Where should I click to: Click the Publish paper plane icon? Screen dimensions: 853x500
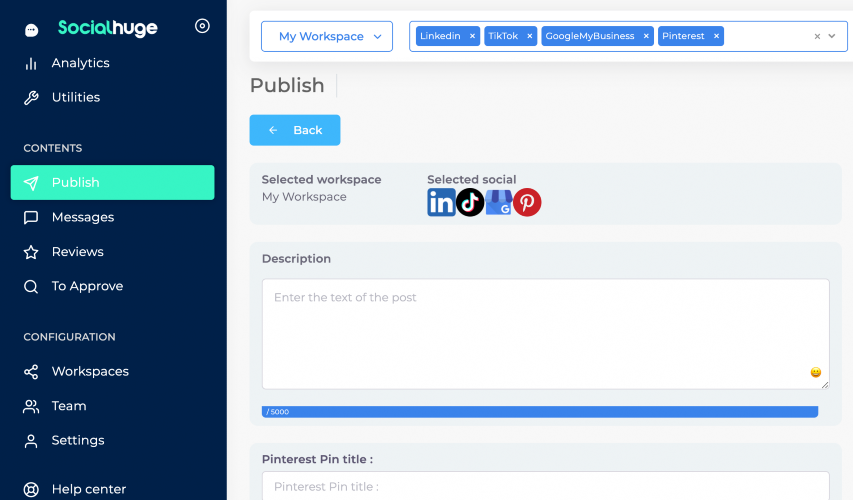tap(31, 183)
